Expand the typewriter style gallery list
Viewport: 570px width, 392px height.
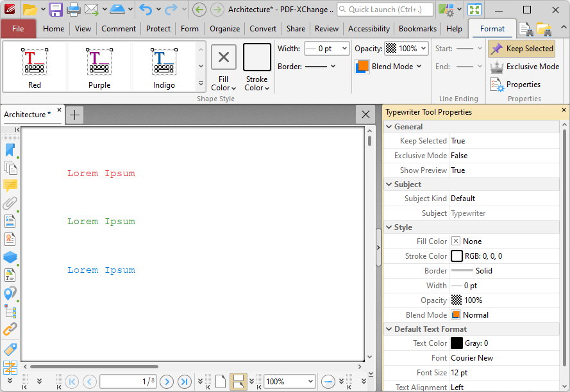pyautogui.click(x=201, y=83)
